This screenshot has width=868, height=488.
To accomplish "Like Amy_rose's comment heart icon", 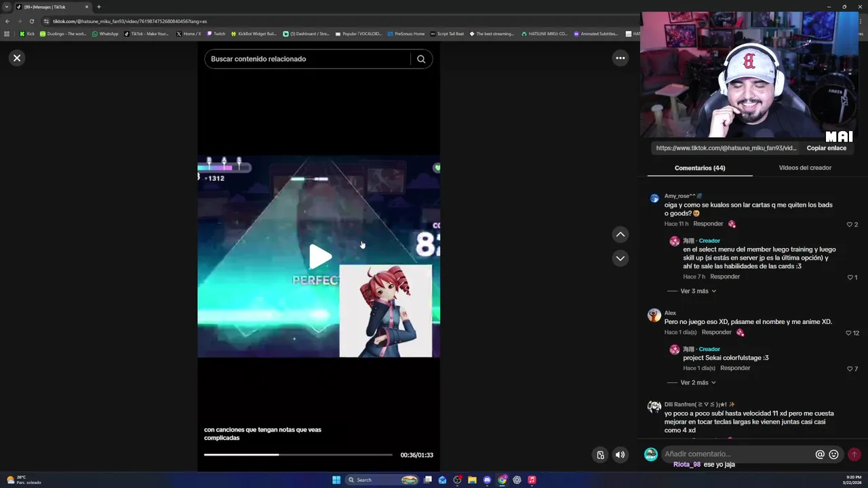I will click(x=849, y=224).
